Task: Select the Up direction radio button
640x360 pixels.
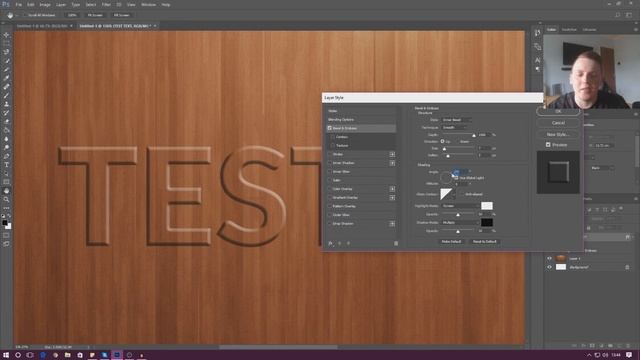Action: [442, 141]
